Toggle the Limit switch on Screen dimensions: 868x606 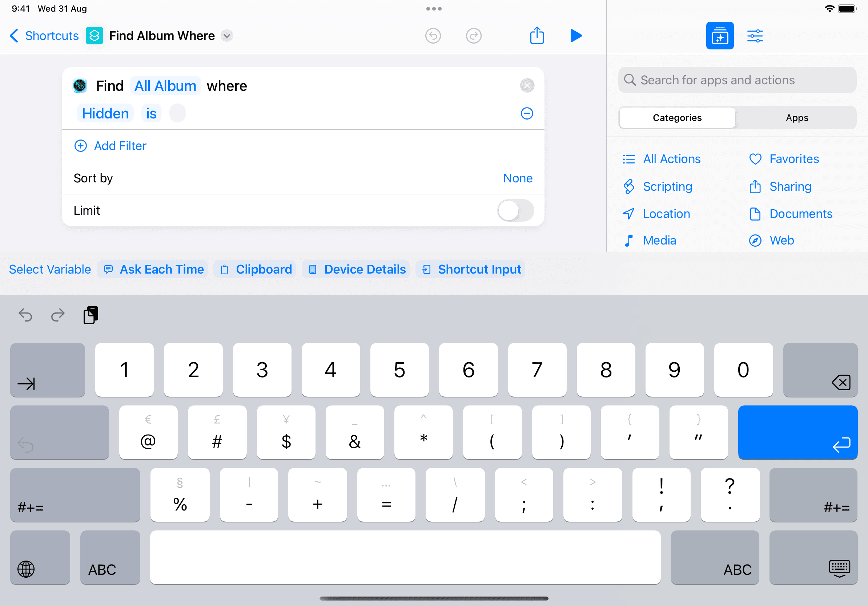(x=515, y=210)
